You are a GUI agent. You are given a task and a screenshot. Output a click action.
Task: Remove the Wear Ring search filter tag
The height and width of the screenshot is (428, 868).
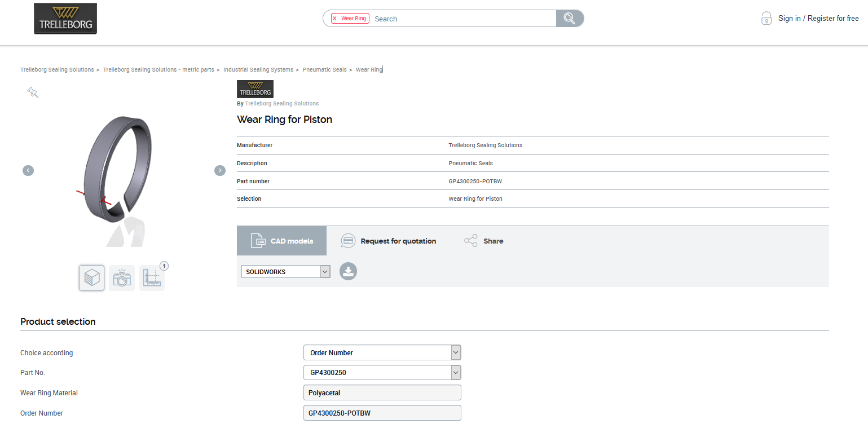(334, 19)
